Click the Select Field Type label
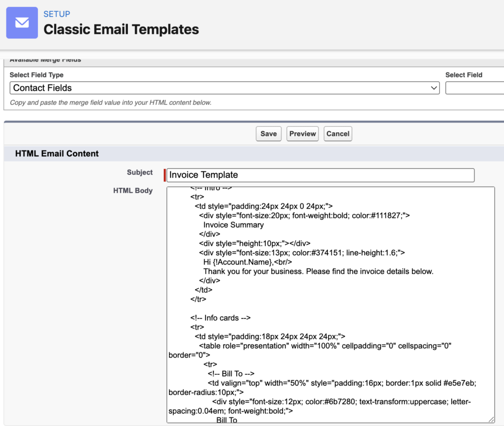504x426 pixels. [36, 75]
